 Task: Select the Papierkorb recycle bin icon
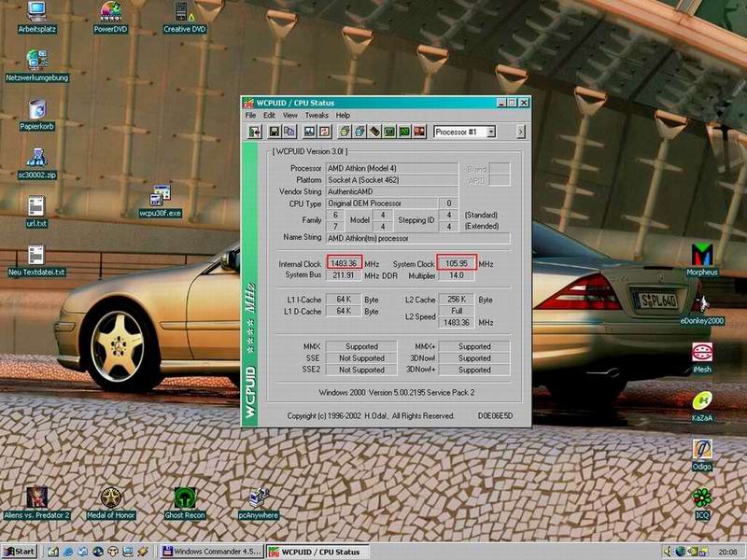37,115
